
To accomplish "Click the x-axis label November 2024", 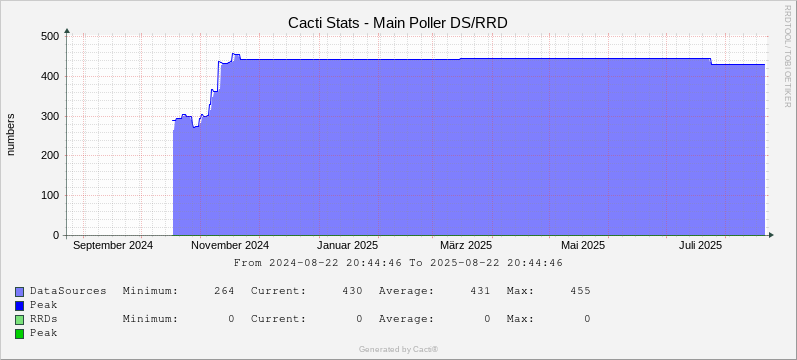I will 229,246.
